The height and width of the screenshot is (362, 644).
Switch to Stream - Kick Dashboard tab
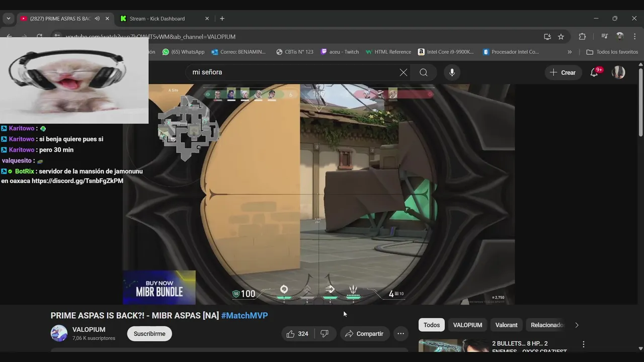tap(157, 19)
